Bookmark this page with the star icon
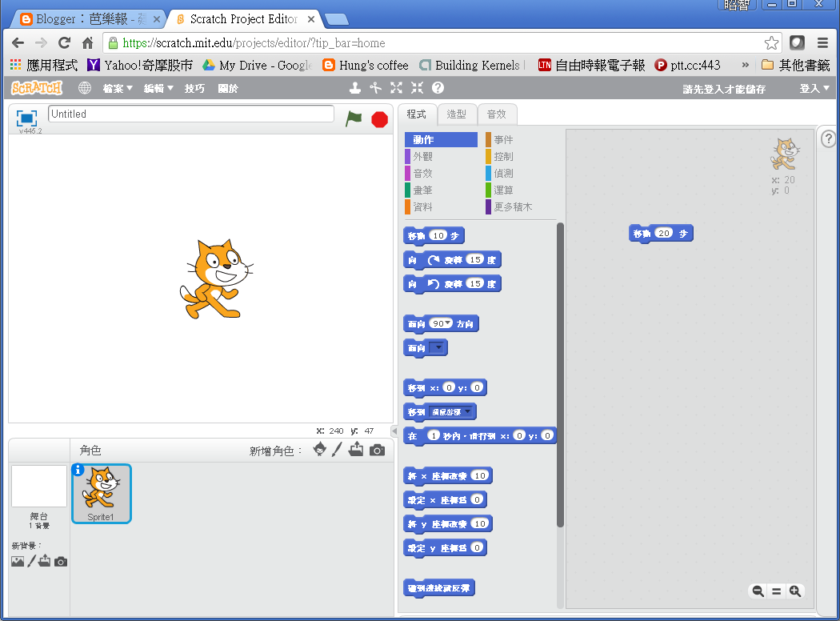840x621 pixels. [x=771, y=43]
